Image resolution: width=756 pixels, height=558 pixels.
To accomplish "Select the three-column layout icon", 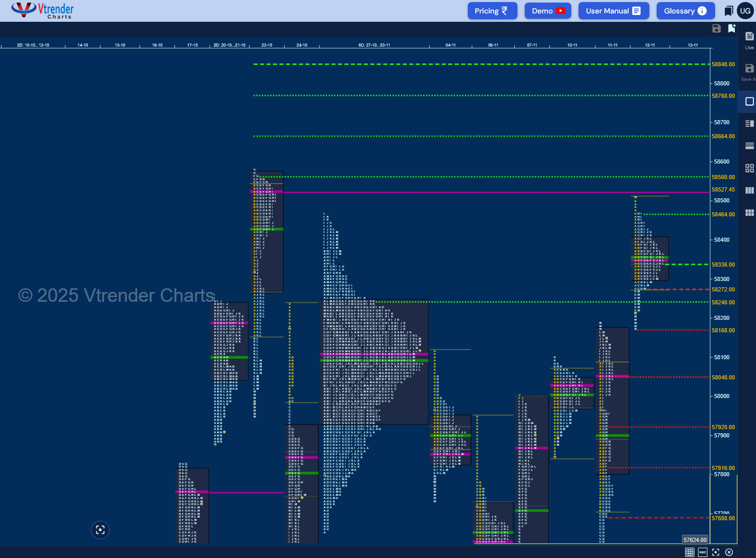I will [749, 190].
